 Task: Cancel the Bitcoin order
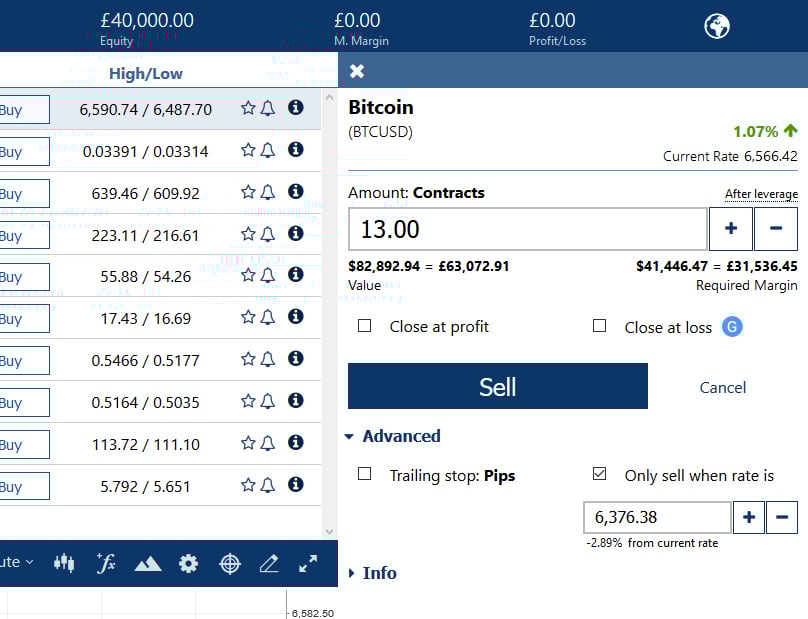[722, 388]
